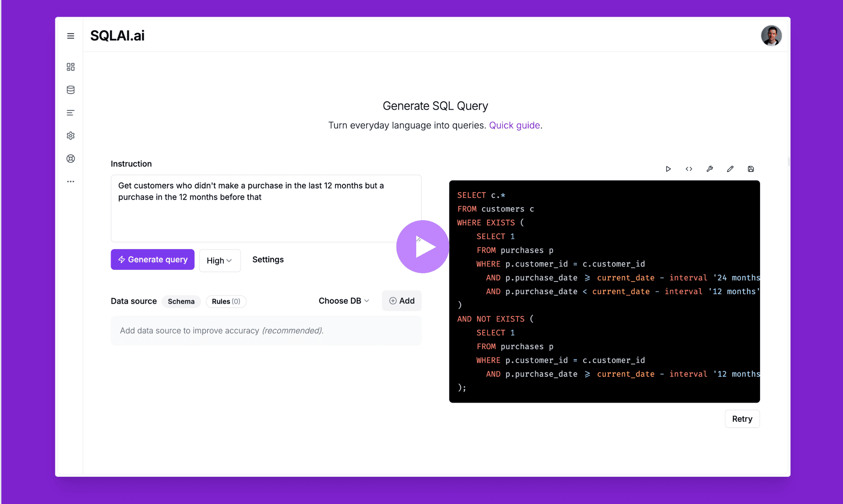The width and height of the screenshot is (843, 504).
Task: Click the three-dots more icon in sidebar
Action: click(x=70, y=181)
